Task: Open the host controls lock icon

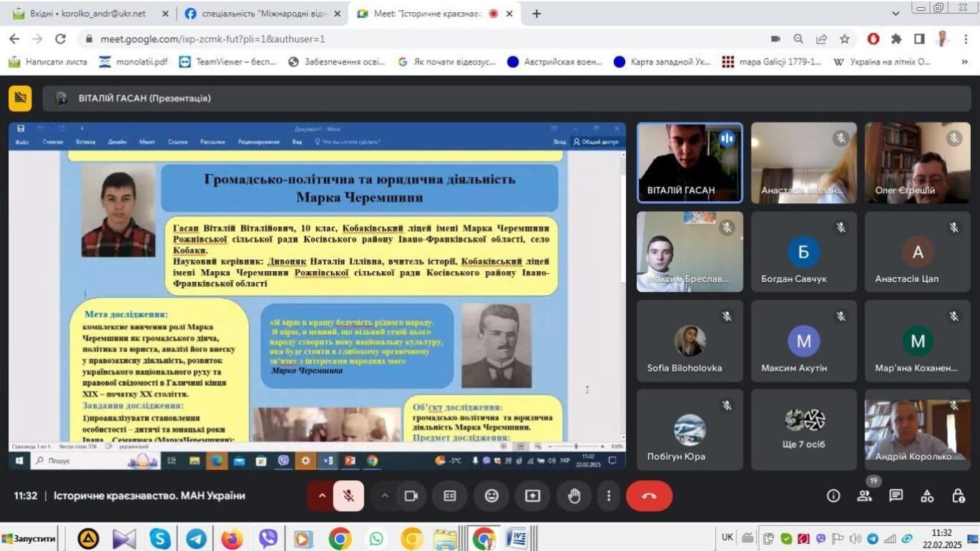Action: coord(959,496)
